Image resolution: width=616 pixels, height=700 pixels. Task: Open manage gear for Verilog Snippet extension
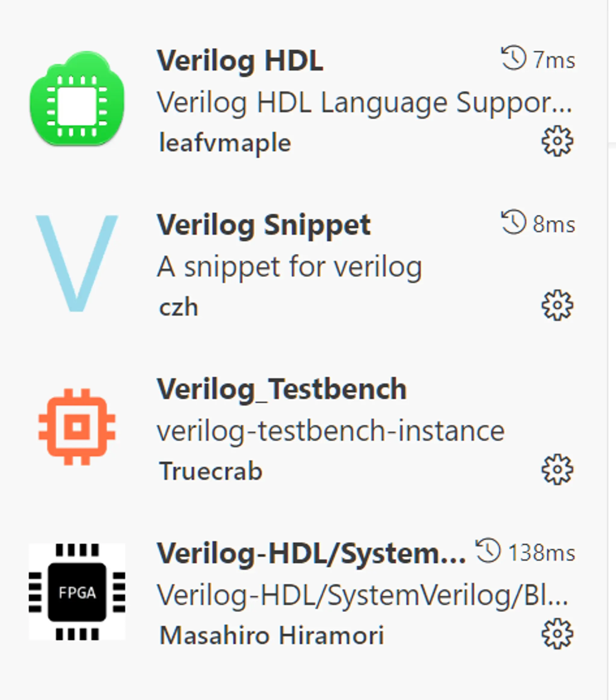557,305
